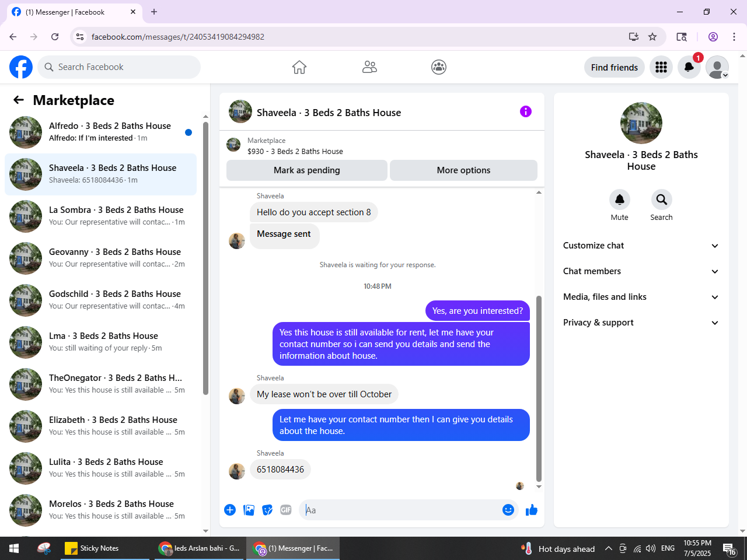The width and height of the screenshot is (747, 560).
Task: Expand the Customize chat section
Action: tap(641, 246)
